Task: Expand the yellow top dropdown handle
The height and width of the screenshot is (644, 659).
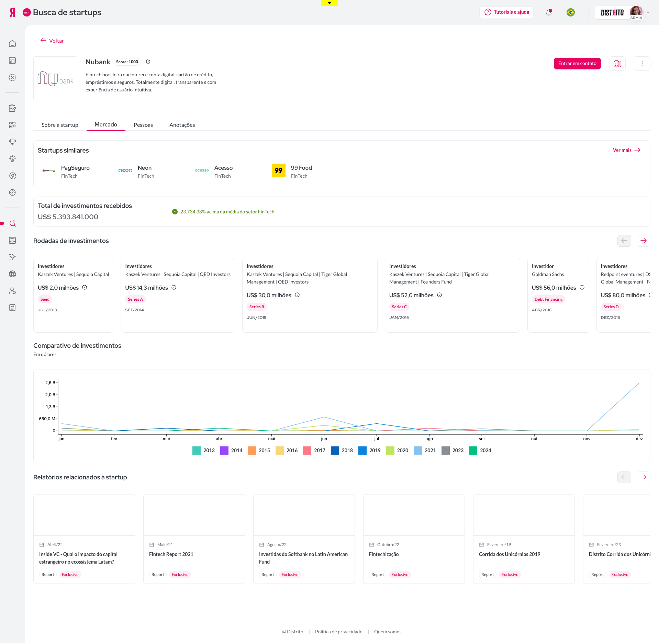Action: click(x=329, y=3)
